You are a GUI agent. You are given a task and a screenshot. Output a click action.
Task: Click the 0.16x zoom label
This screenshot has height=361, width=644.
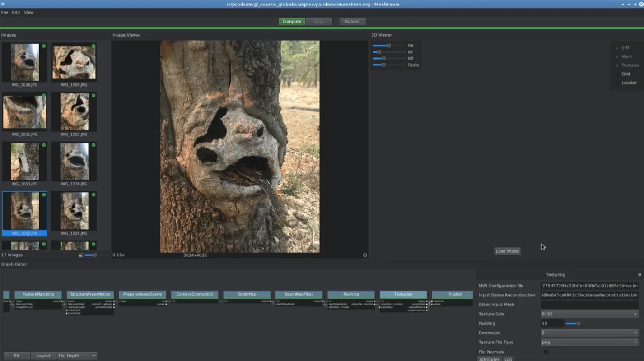tap(118, 255)
